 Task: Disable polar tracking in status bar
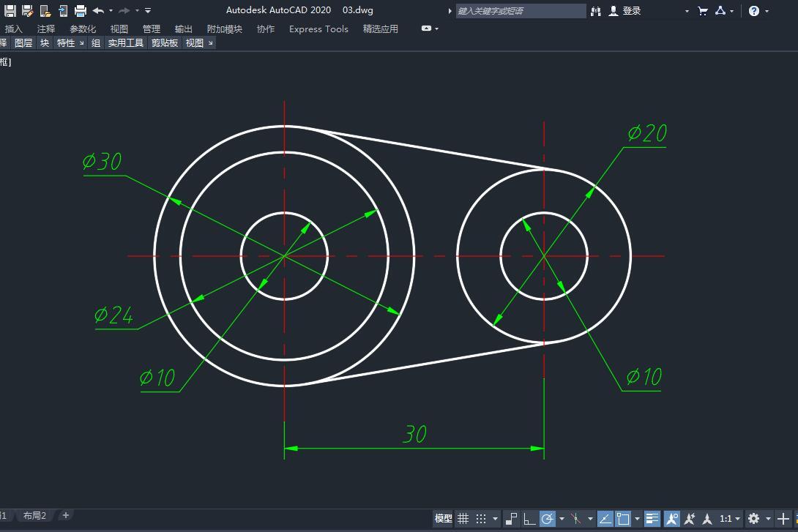pos(547,519)
